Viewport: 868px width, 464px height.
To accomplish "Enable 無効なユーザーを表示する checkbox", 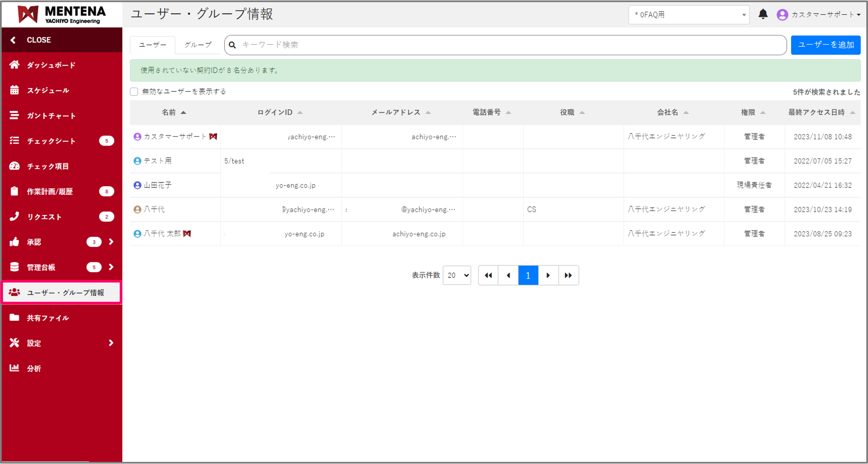I will click(134, 92).
